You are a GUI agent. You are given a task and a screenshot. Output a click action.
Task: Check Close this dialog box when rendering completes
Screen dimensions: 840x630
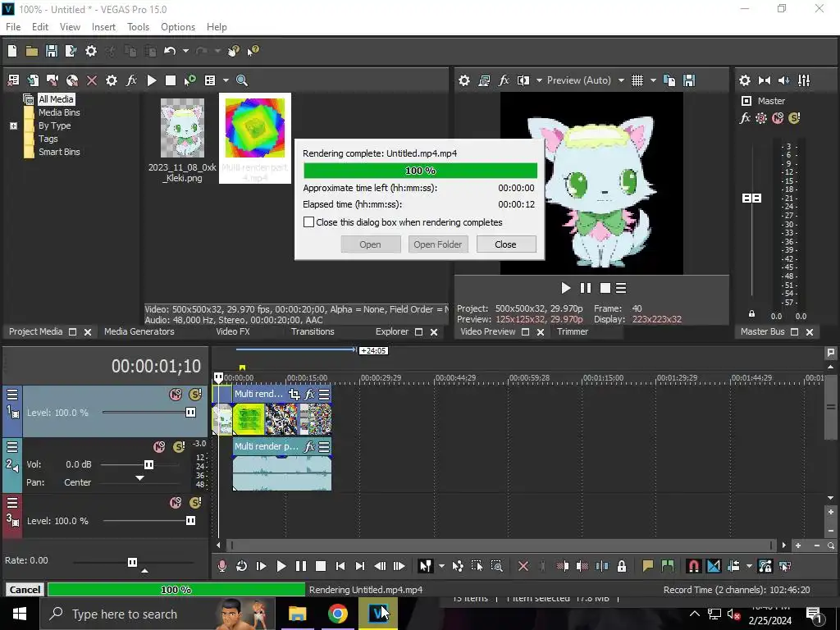pyautogui.click(x=308, y=221)
